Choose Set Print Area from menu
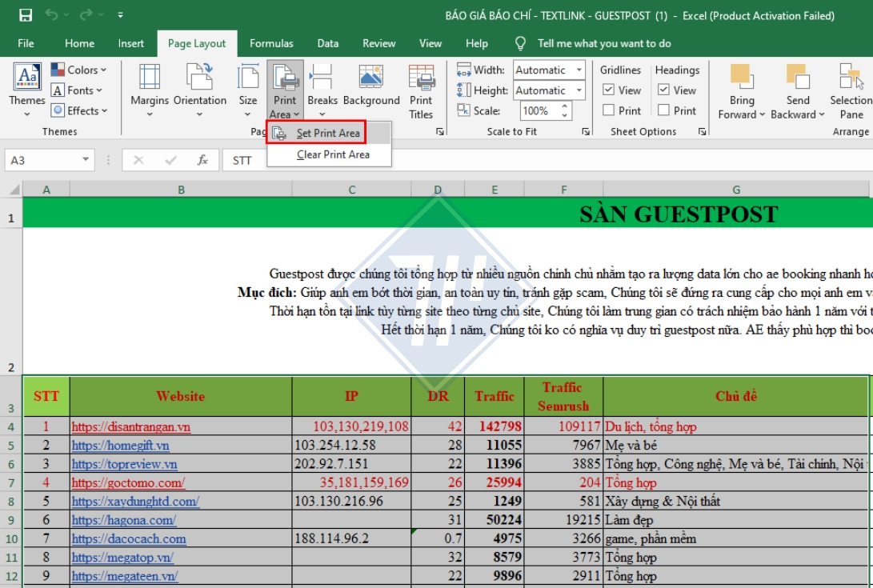This screenshot has height=588, width=873. pos(329,133)
